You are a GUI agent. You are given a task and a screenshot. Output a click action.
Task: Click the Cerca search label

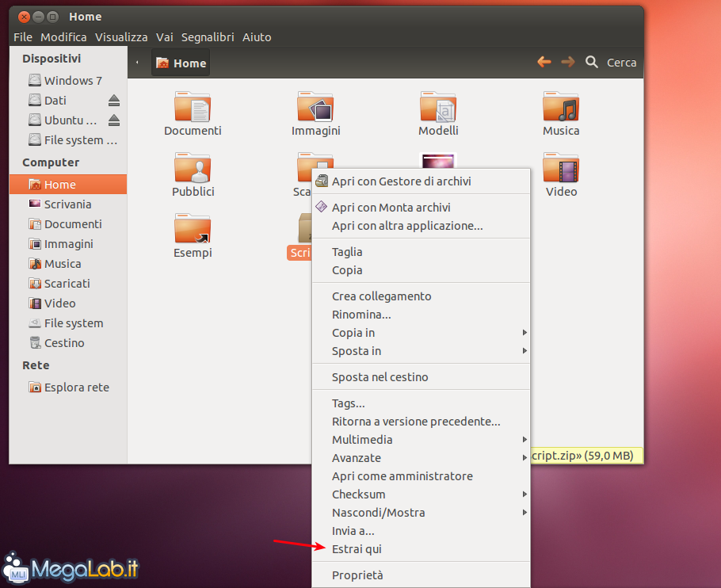[x=622, y=63]
